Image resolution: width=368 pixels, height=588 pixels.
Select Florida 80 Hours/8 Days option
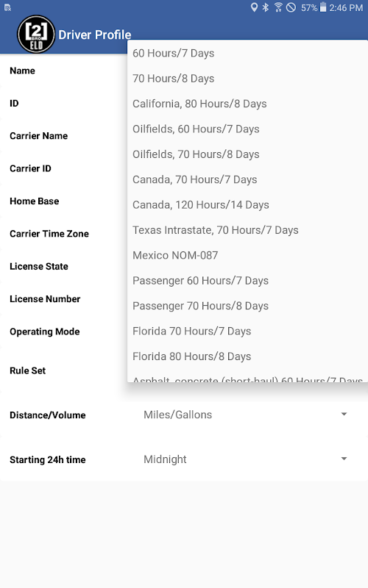pyautogui.click(x=247, y=356)
